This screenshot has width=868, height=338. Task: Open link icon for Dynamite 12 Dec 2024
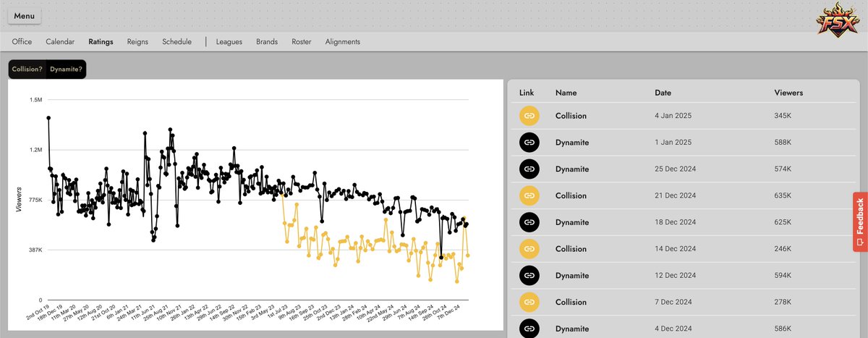click(x=529, y=275)
